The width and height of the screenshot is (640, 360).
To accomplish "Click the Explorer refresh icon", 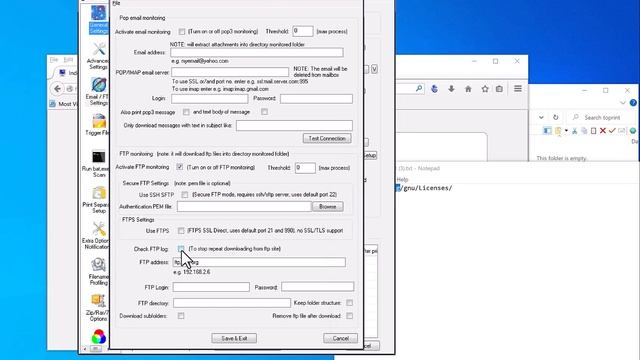I will pos(556,118).
